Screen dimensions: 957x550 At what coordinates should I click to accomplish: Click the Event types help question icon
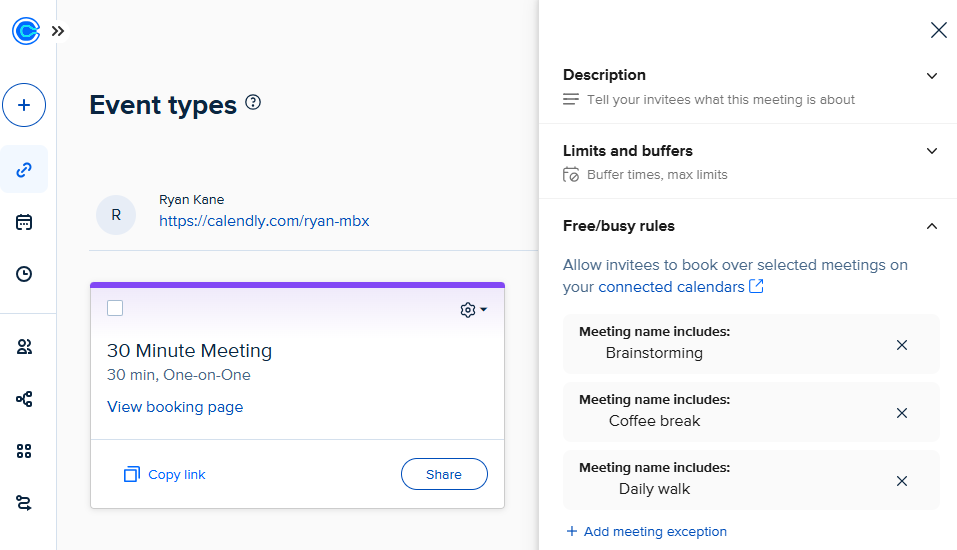tap(253, 102)
